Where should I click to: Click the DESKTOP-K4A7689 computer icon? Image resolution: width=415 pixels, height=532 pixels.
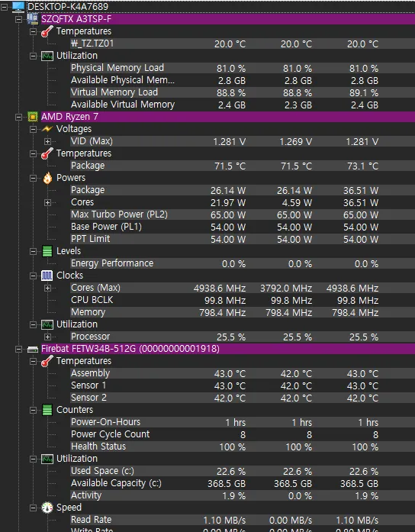pos(18,6)
